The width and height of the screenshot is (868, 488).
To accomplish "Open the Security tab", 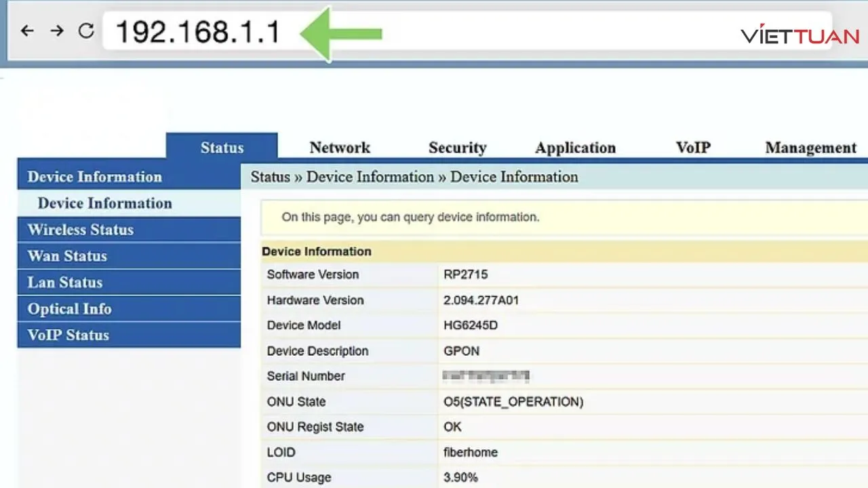I will tap(457, 148).
